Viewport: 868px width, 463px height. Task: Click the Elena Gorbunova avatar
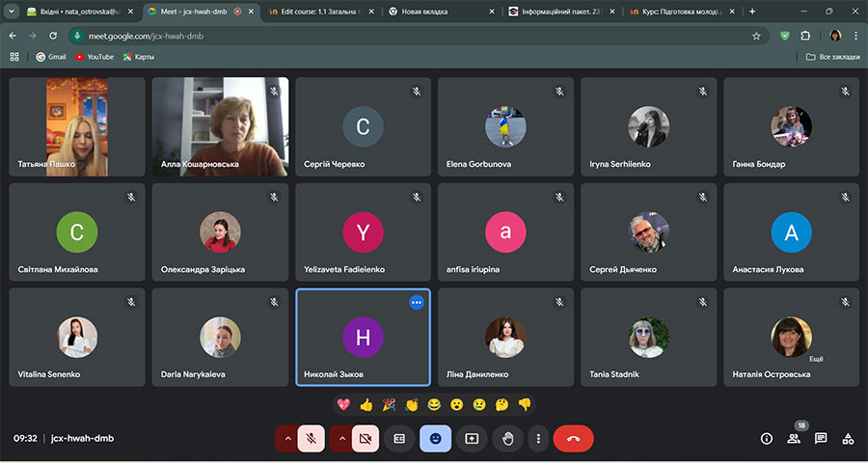(505, 126)
